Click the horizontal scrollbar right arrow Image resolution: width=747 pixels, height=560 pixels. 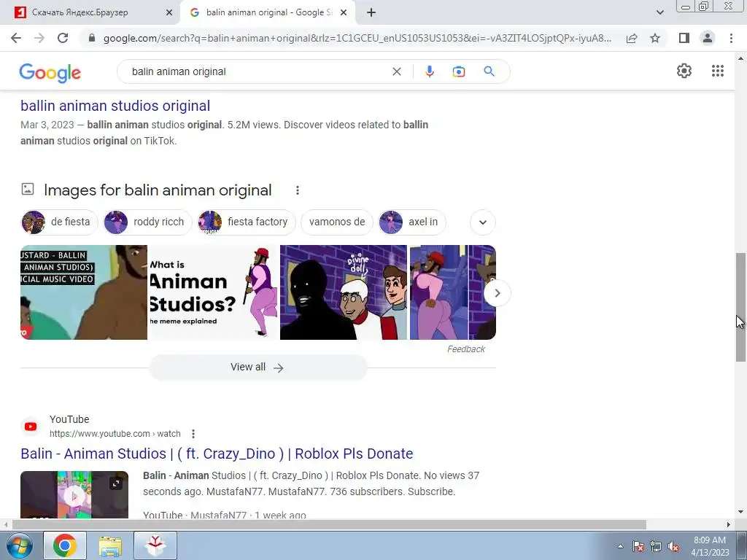pyautogui.click(x=729, y=524)
